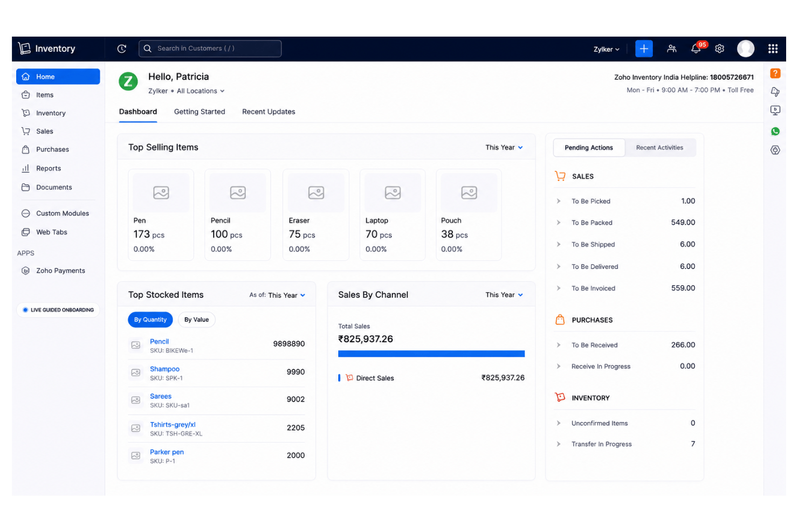The height and width of the screenshot is (532, 798).
Task: Toggle stocked items By Quantity
Action: (150, 320)
